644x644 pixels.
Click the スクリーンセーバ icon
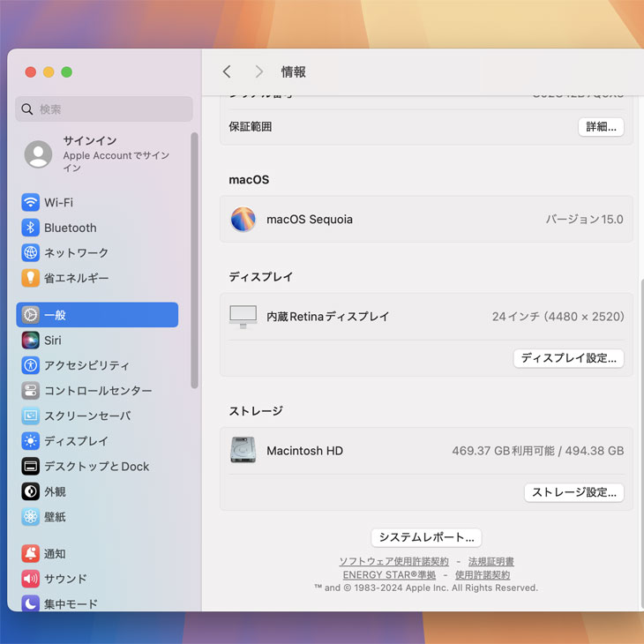[31, 416]
